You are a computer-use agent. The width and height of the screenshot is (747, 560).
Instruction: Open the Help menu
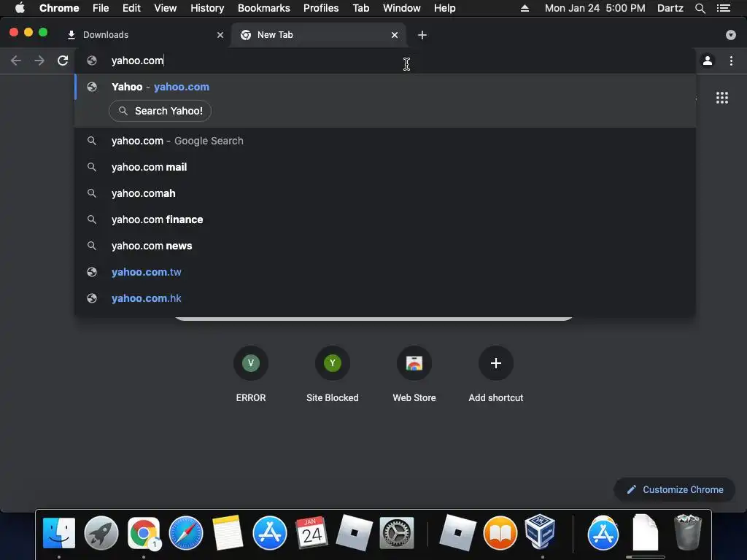pos(444,8)
